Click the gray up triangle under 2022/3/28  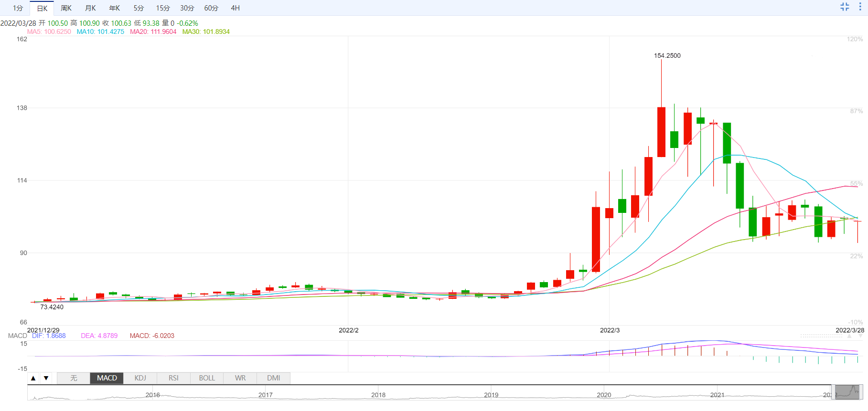(x=849, y=336)
